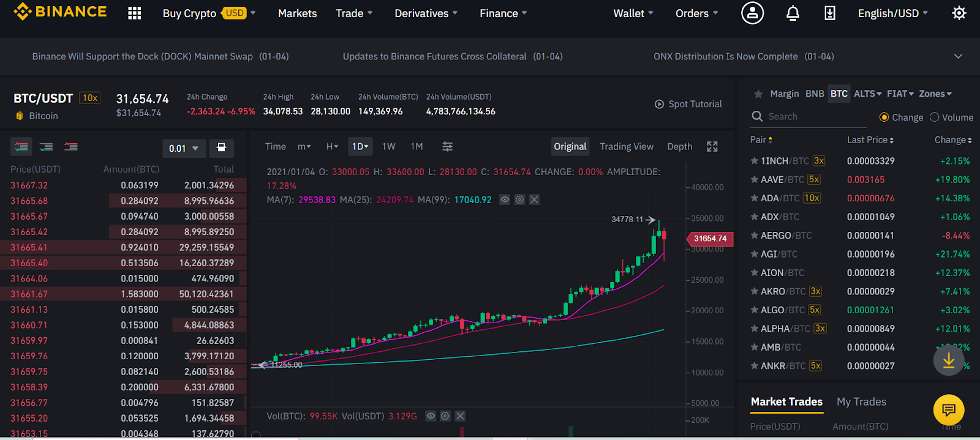Expand the Trade menu
Screen dimensions: 980x440
point(354,13)
